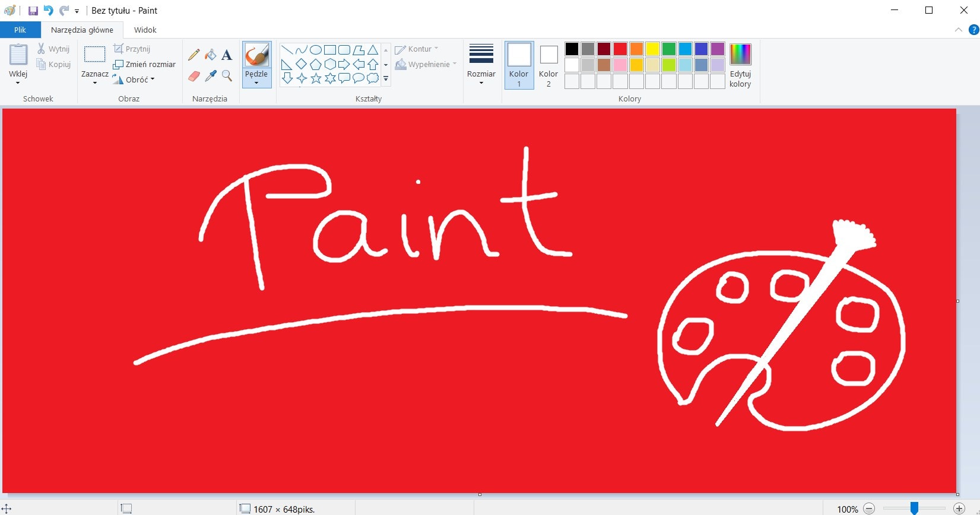The image size is (980, 515).
Task: Select the Color picker eyedropper tool
Action: (210, 76)
